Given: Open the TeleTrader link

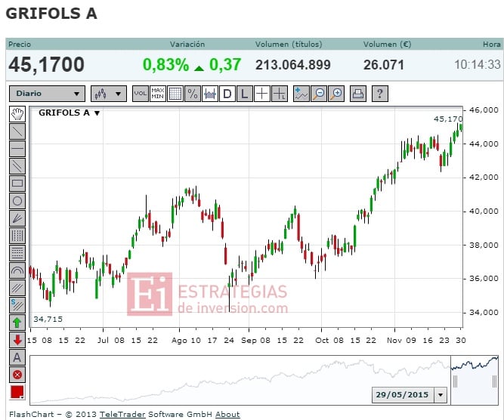Looking at the screenshot, I should pyautogui.click(x=123, y=414).
